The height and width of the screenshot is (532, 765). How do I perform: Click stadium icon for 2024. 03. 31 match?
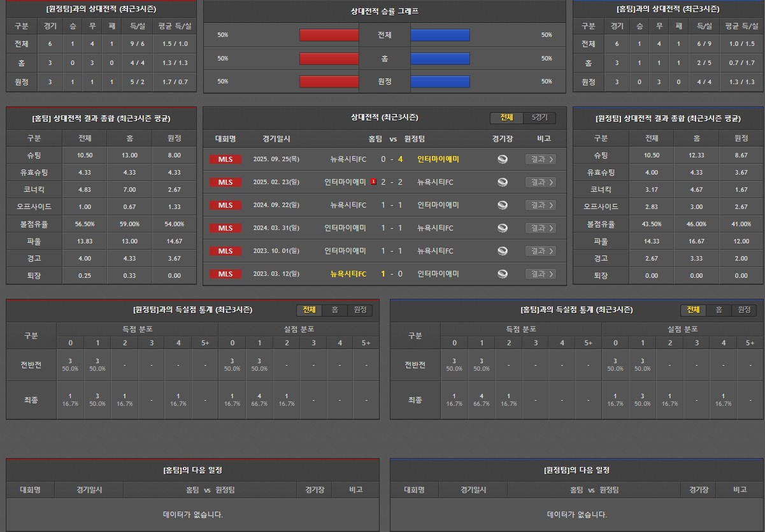click(503, 228)
